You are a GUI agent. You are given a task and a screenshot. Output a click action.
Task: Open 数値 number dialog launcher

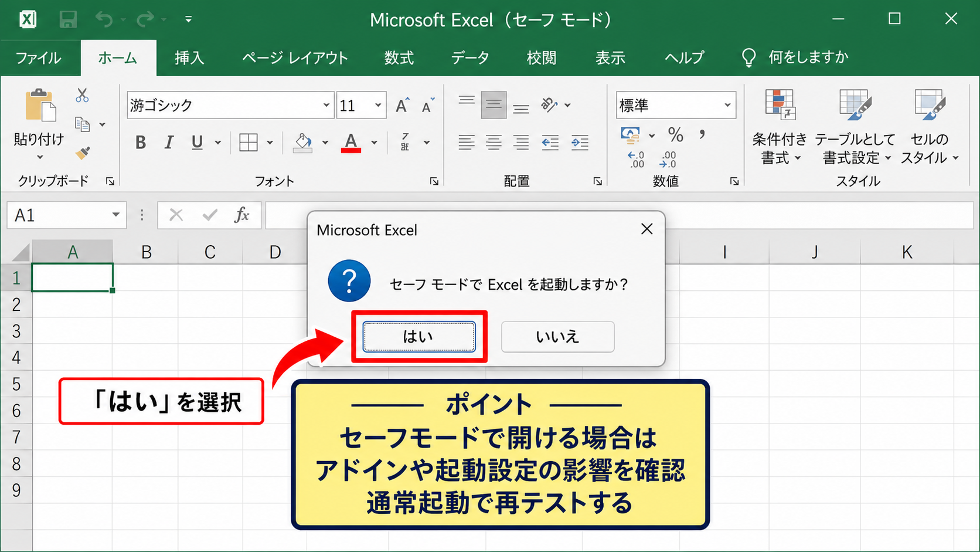tap(734, 181)
